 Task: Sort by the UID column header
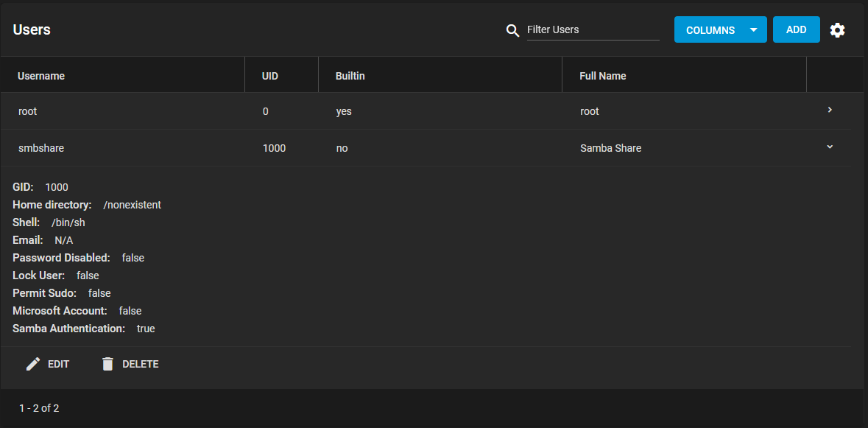tap(269, 76)
